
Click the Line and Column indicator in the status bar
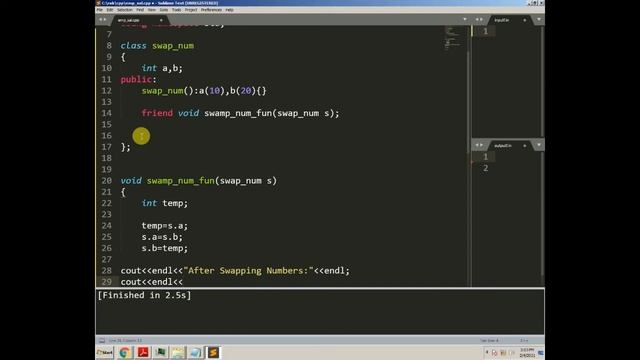(x=126, y=340)
